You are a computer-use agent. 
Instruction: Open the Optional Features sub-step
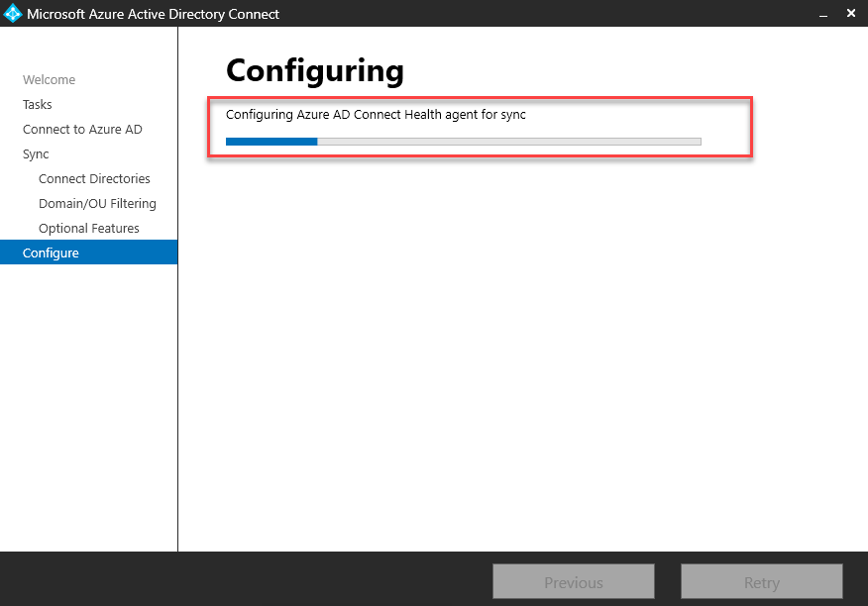point(88,228)
